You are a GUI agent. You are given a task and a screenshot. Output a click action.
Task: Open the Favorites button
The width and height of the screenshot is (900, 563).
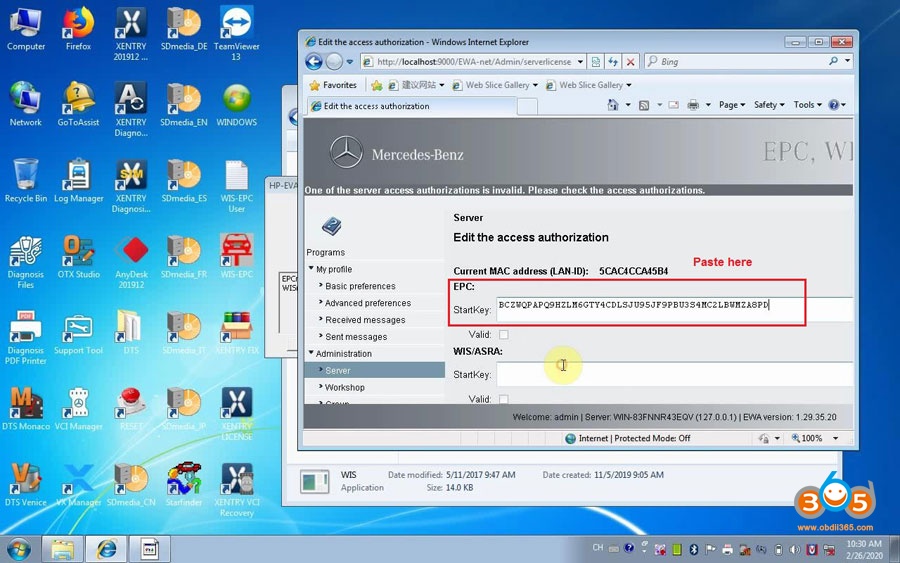click(x=333, y=85)
